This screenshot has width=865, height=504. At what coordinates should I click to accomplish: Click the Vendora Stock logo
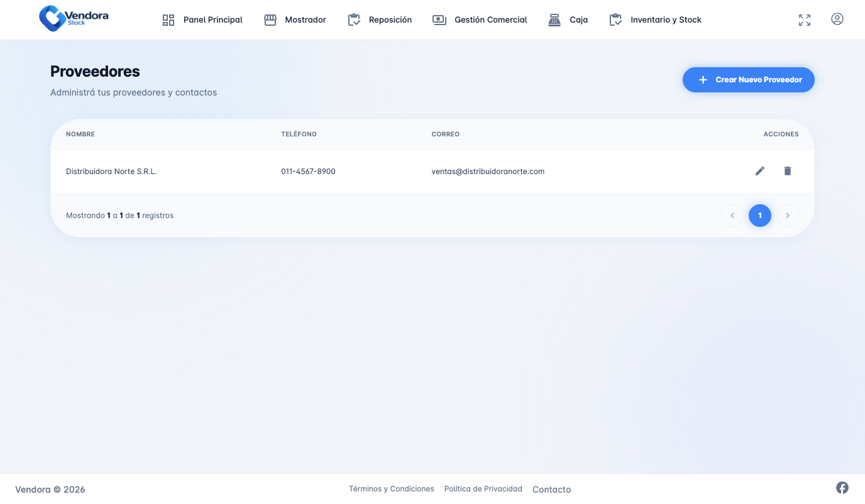tap(74, 18)
